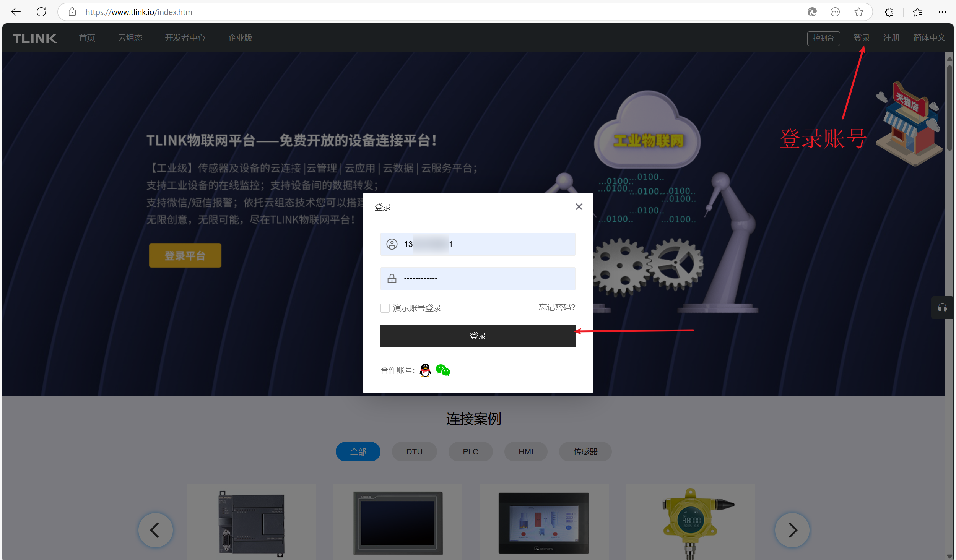Click into the account number input field
This screenshot has height=560, width=956.
[x=478, y=244]
